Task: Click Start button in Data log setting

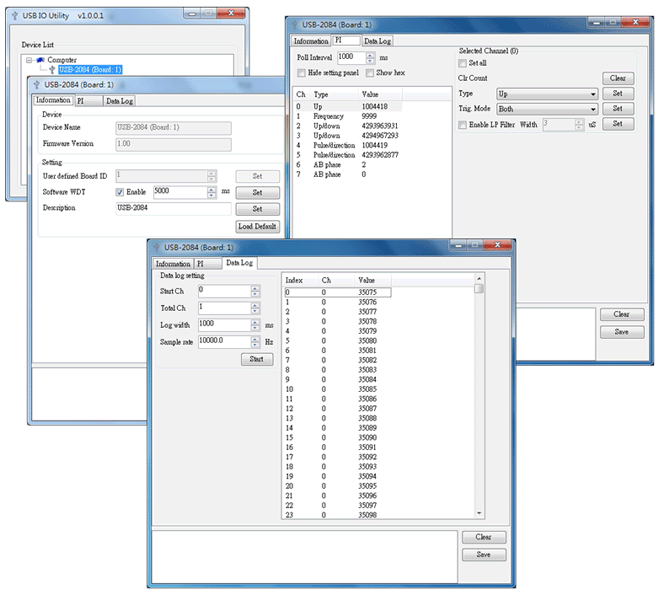Action: [x=257, y=360]
